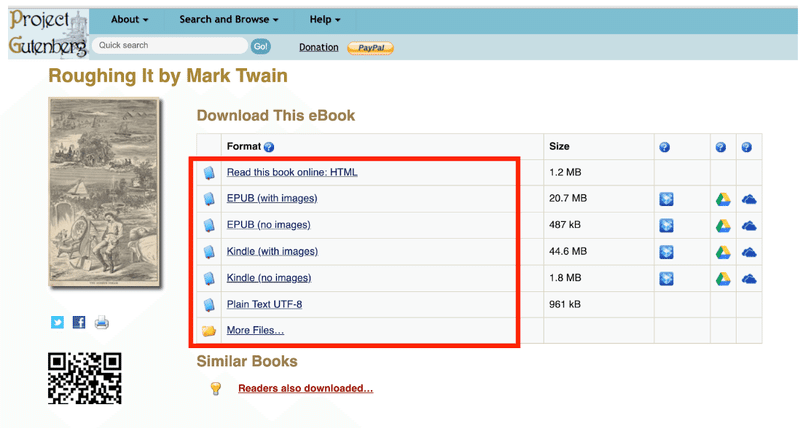Click the 487 kB size cell

598,225
